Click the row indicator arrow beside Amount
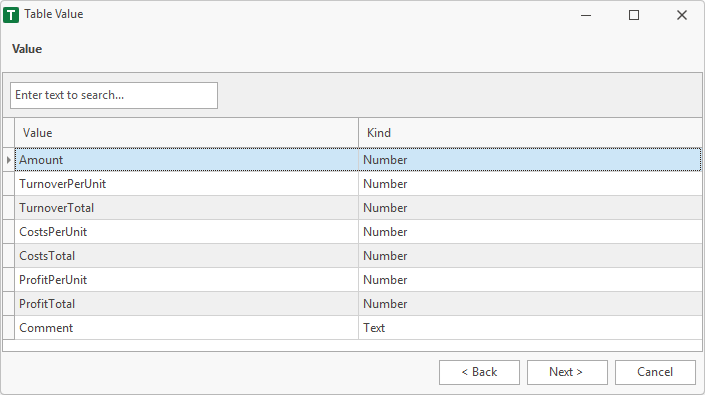The height and width of the screenshot is (395, 705). pyautogui.click(x=9, y=160)
